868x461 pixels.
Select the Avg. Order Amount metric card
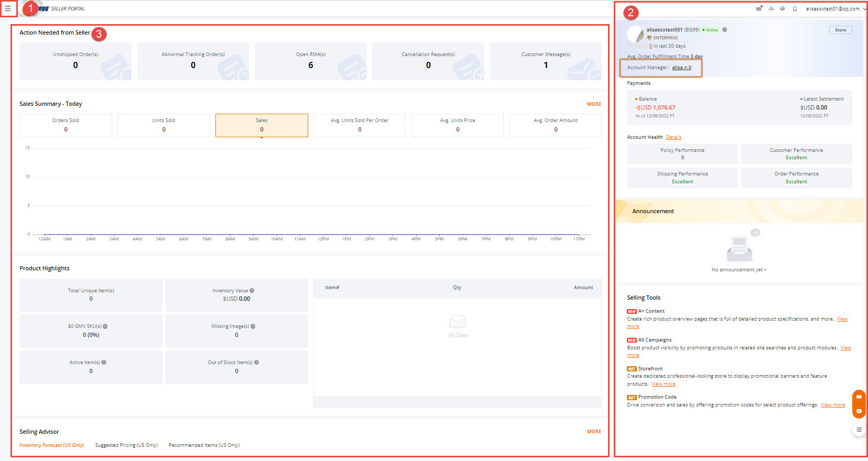[555, 125]
